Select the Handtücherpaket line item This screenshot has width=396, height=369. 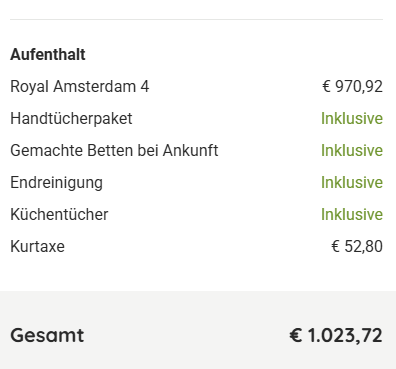[71, 118]
